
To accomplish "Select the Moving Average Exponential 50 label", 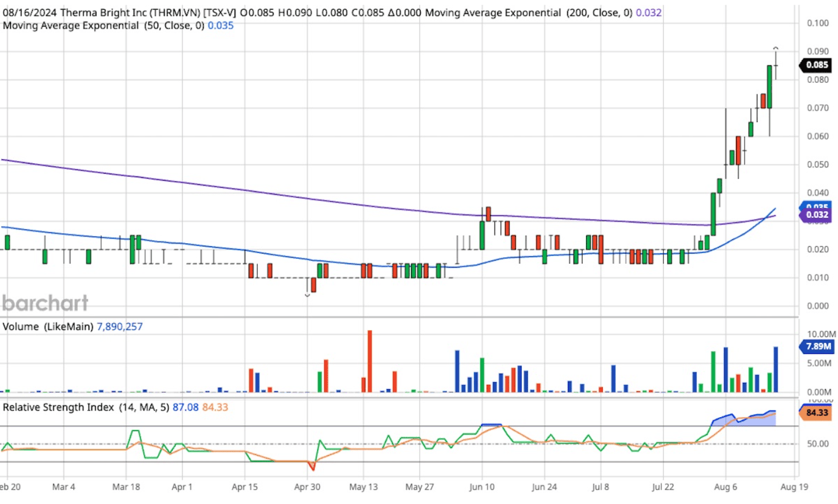I will pos(103,26).
